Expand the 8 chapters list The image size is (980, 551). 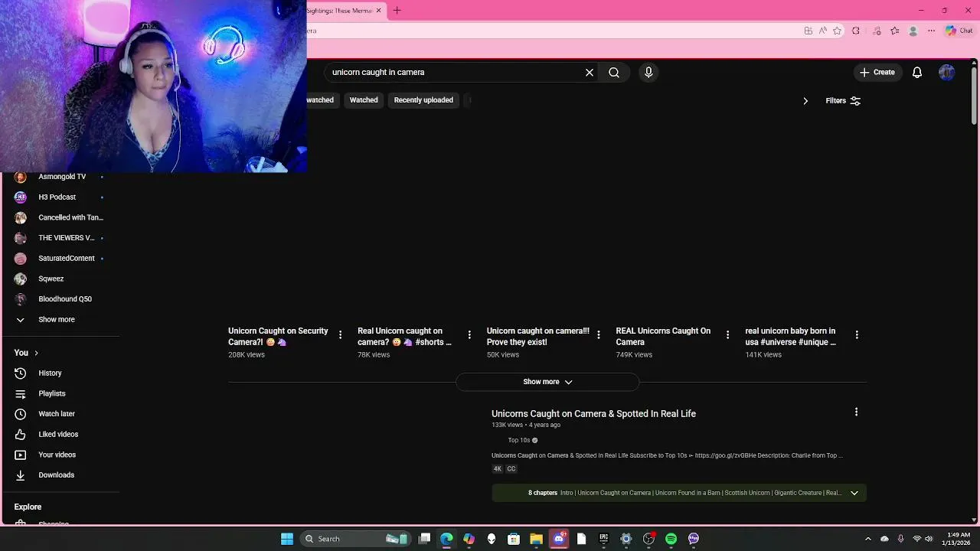854,493
